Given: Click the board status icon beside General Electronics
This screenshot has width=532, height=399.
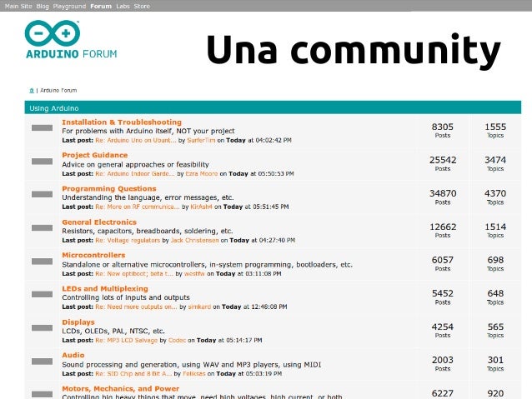Looking at the screenshot, I should [42, 227].
